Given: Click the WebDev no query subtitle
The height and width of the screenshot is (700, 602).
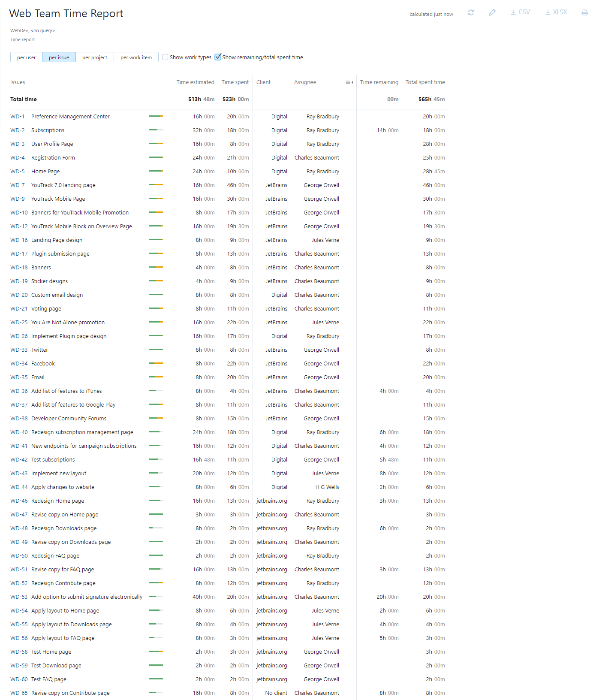Looking at the screenshot, I should click(33, 30).
